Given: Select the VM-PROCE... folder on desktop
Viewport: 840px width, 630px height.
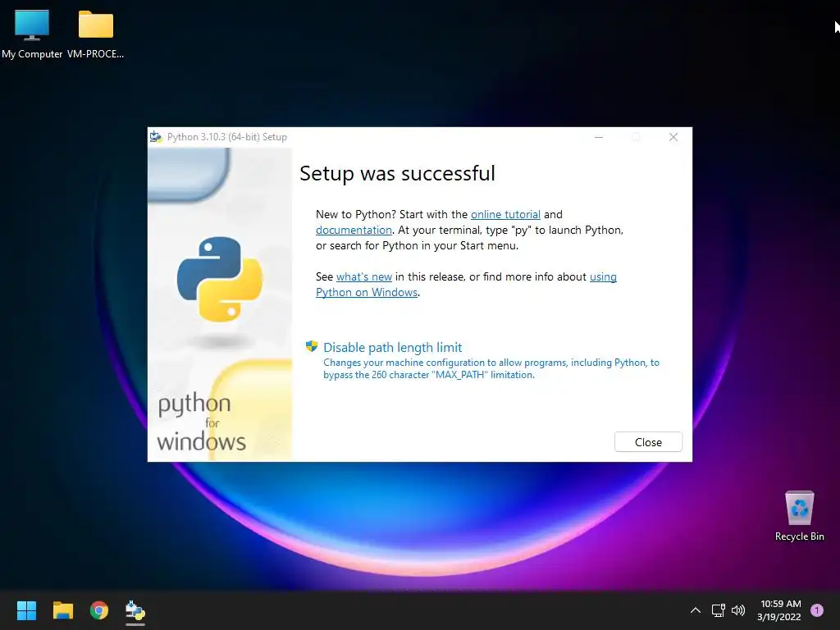Looking at the screenshot, I should [x=96, y=34].
